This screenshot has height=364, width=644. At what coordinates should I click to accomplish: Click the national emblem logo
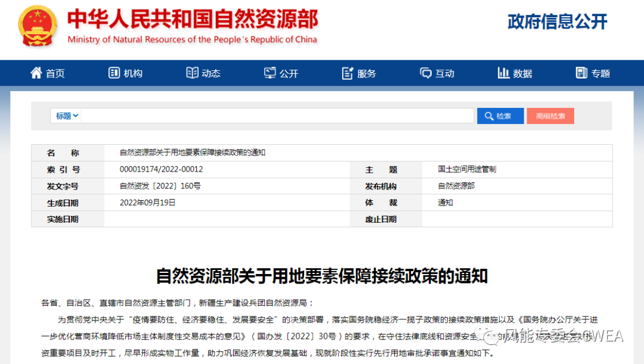pyautogui.click(x=38, y=26)
